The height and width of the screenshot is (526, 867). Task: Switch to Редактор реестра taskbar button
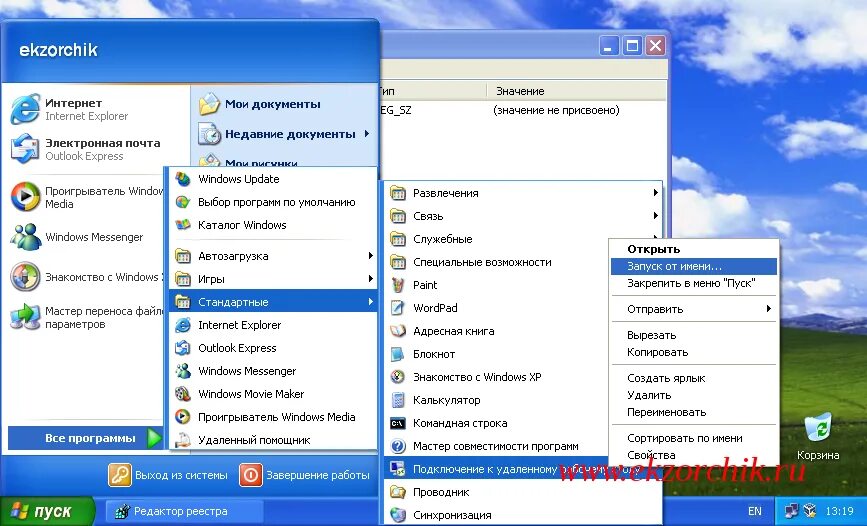pos(182,511)
